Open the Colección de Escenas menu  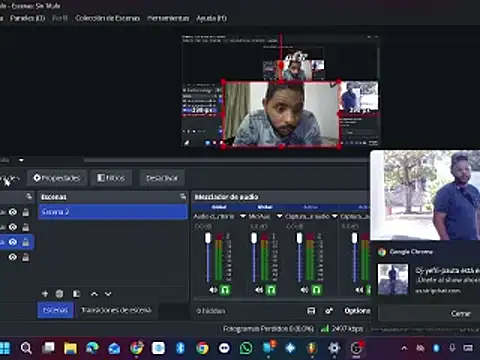click(107, 18)
